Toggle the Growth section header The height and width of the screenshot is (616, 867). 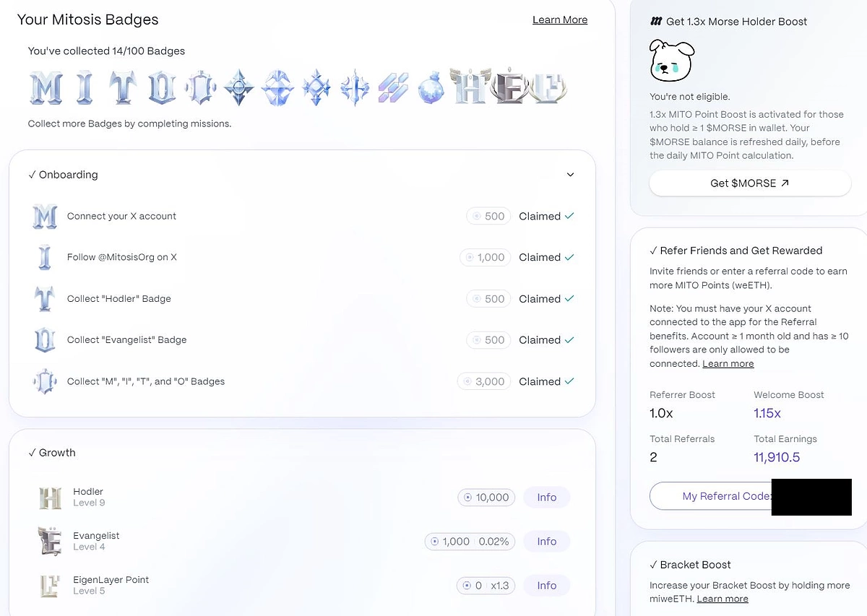[x=52, y=453]
